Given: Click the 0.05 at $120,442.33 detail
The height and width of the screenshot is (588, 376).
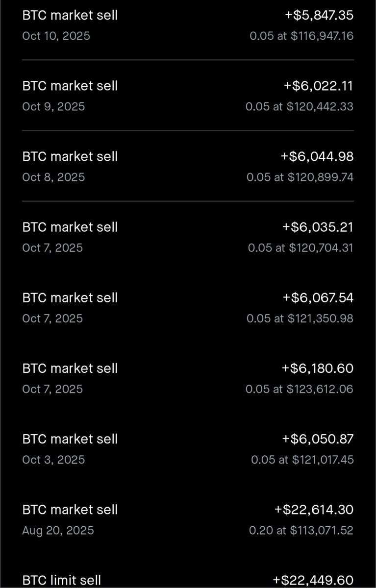Looking at the screenshot, I should (x=300, y=106).
